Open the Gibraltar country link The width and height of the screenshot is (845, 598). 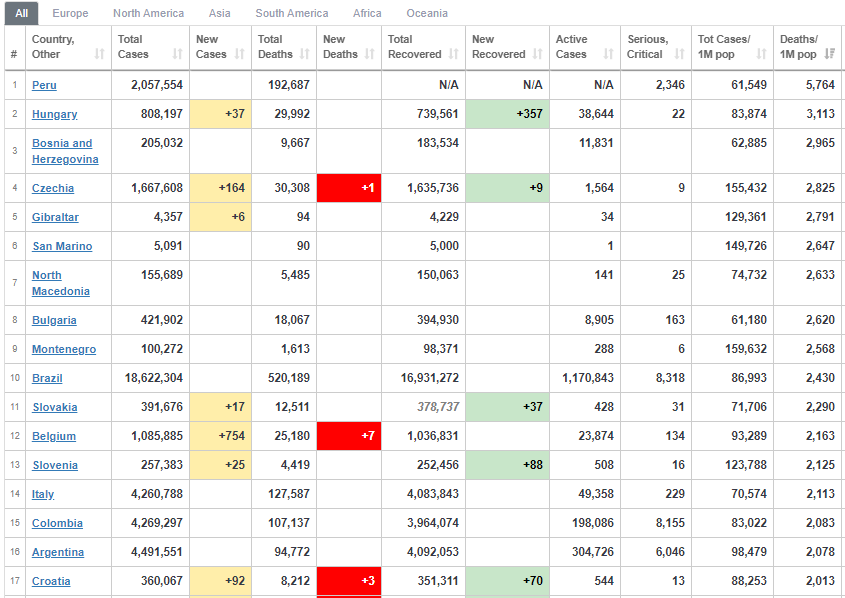[x=55, y=217]
